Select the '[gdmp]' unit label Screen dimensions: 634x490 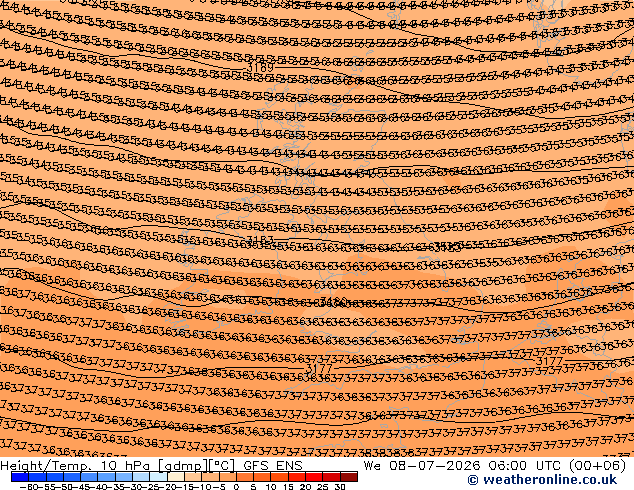[183, 466]
